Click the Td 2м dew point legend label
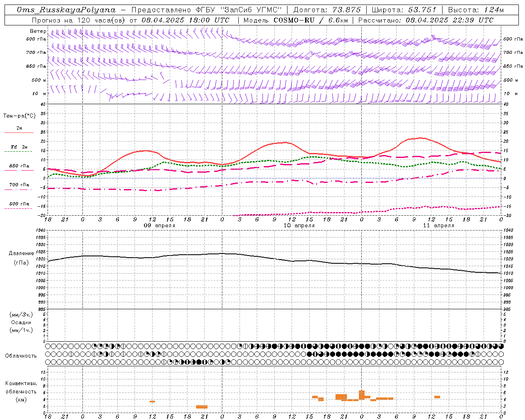 pyautogui.click(x=19, y=147)
